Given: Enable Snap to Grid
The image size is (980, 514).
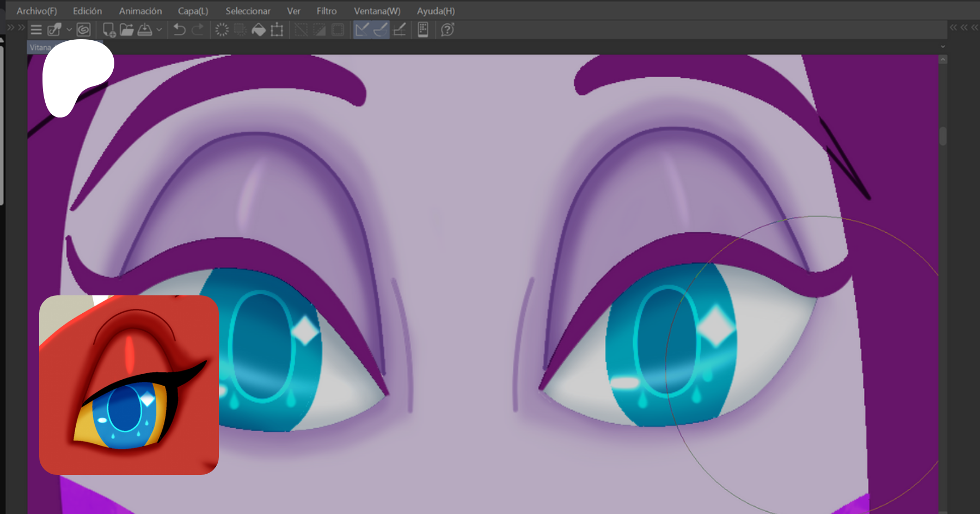Looking at the screenshot, I should click(x=400, y=30).
